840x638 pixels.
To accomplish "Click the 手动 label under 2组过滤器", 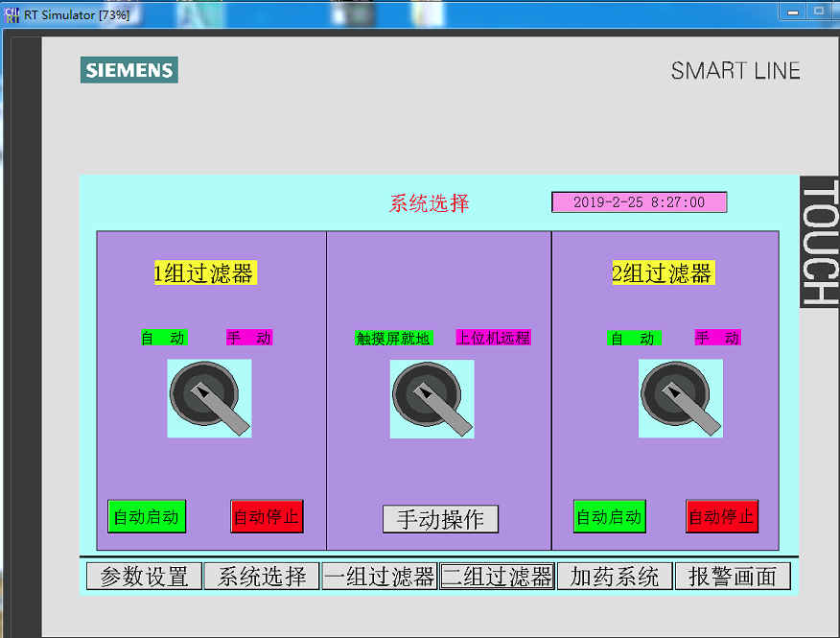I will pos(718,338).
